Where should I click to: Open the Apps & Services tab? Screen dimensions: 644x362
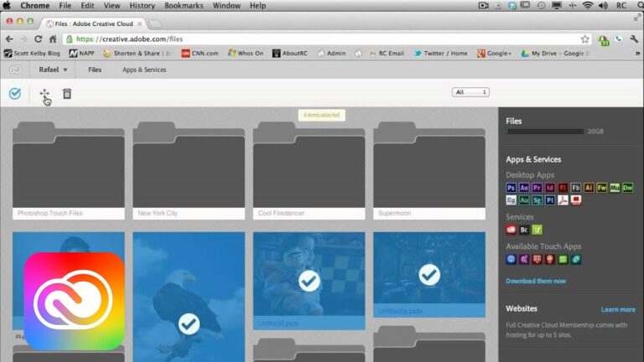[144, 70]
